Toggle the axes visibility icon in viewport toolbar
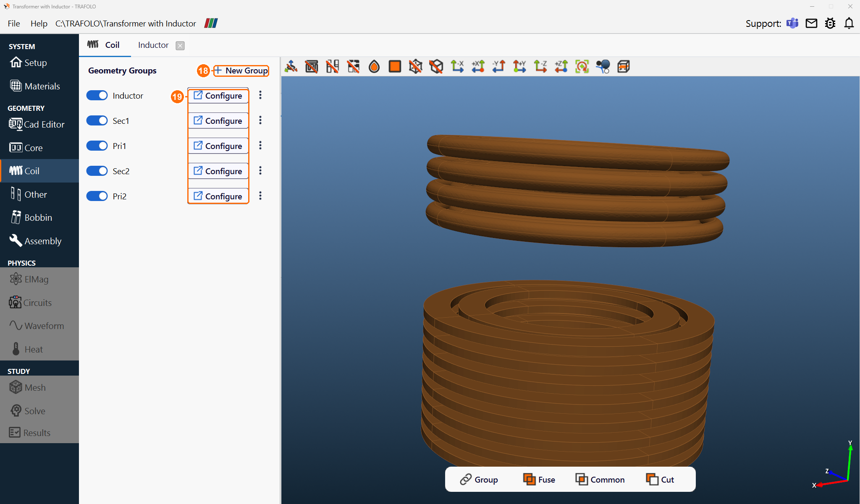The height and width of the screenshot is (504, 860). click(291, 66)
